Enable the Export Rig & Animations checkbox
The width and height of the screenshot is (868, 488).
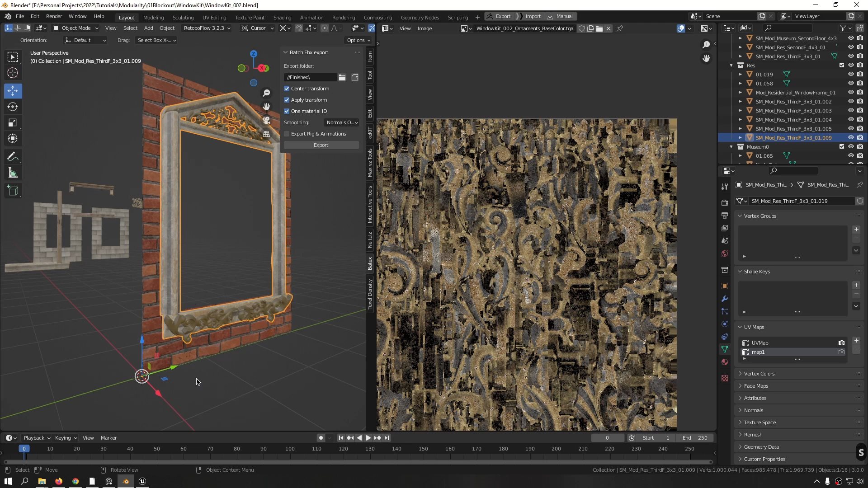(x=287, y=134)
